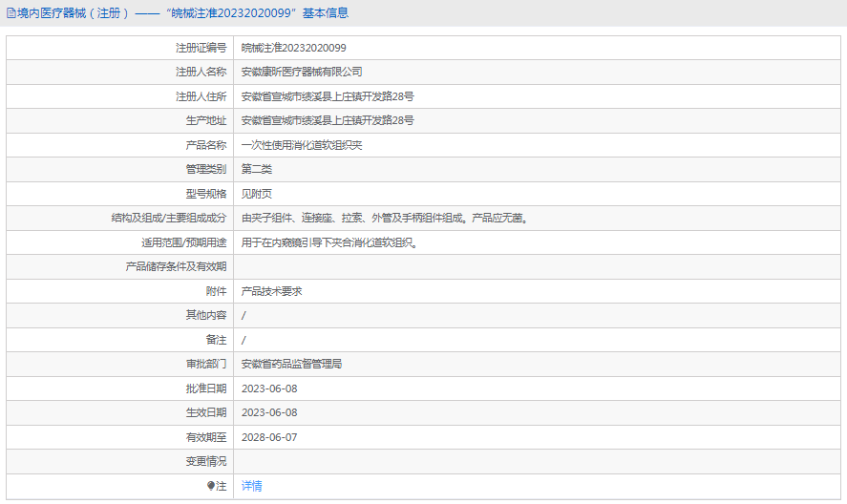Screen dimensions: 847x504
Task: Click the lightbulb icon beside 注
Action: (211, 486)
